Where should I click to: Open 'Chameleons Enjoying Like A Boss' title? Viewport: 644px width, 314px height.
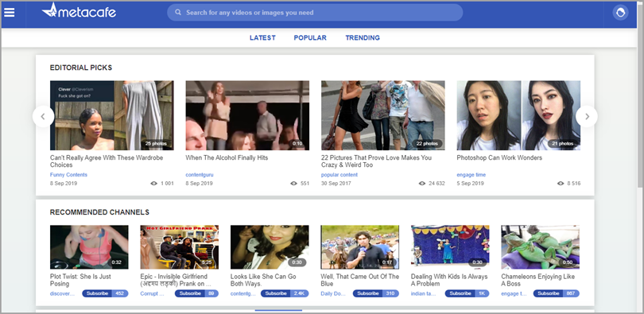(538, 281)
